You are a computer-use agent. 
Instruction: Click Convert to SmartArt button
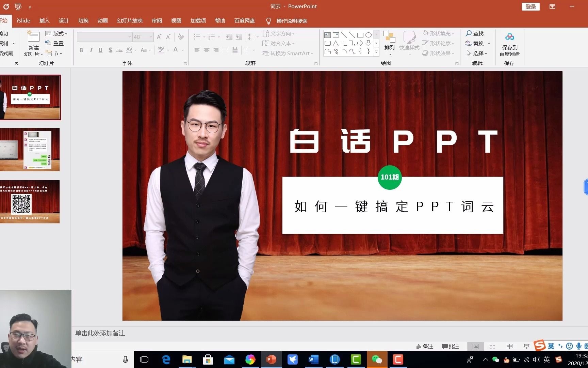tap(288, 53)
